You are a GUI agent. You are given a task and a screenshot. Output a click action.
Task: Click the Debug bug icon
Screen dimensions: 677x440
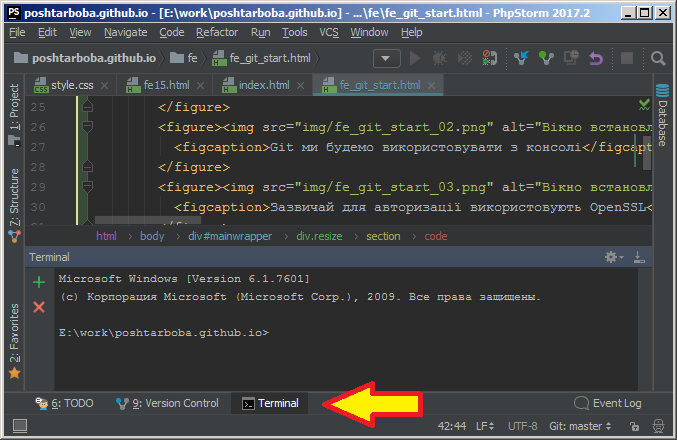pyautogui.click(x=440, y=58)
